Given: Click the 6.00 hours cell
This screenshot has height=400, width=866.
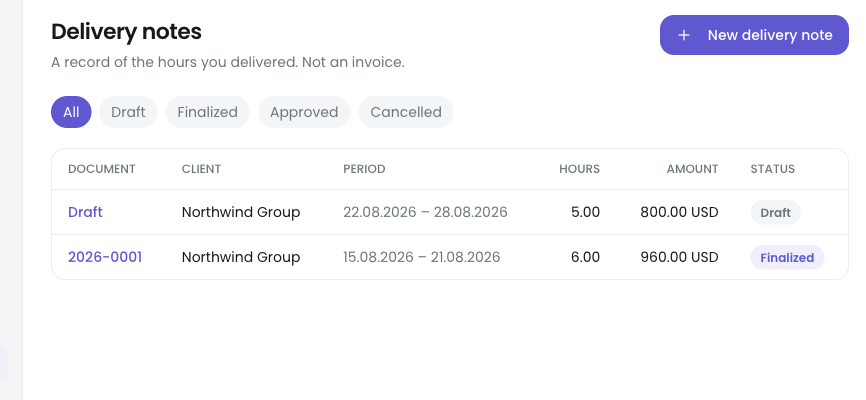Looking at the screenshot, I should [x=585, y=257].
